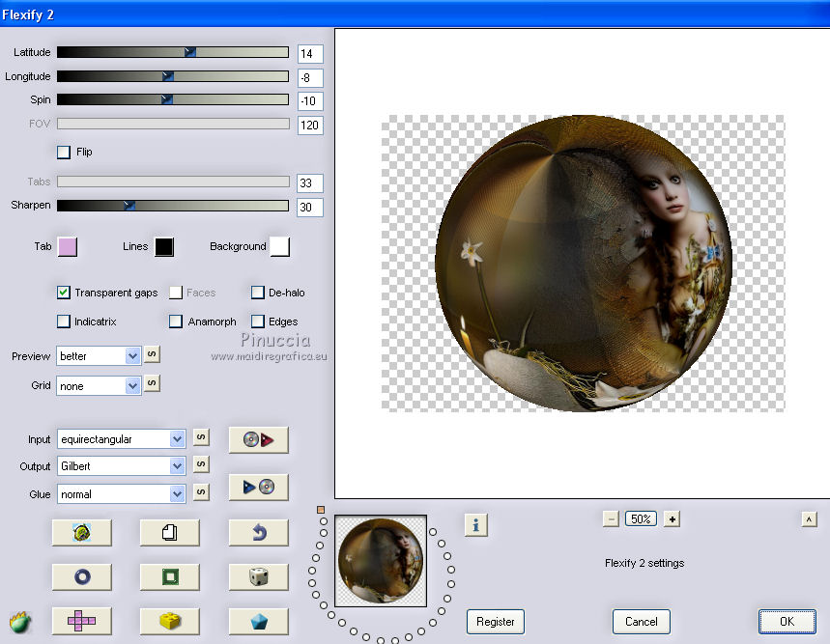Click the S button beside Preview
Screen dimensions: 830x644
click(152, 354)
